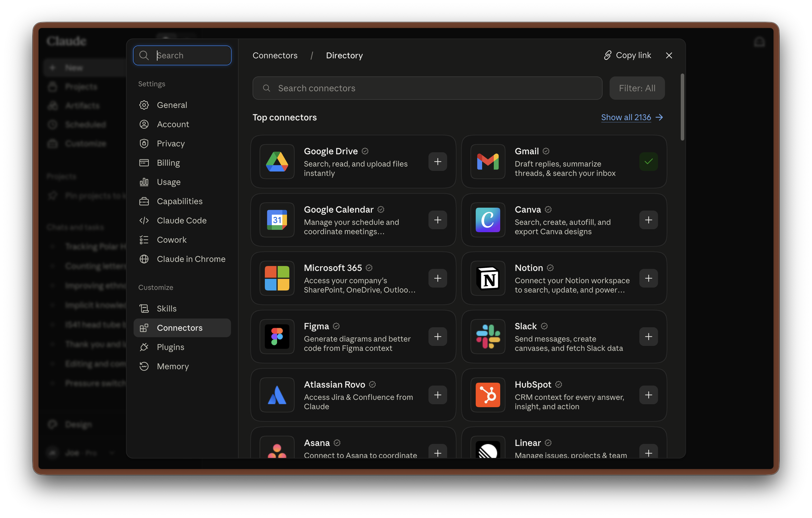812x518 pixels.
Task: Add the Google Drive connector
Action: (x=437, y=162)
